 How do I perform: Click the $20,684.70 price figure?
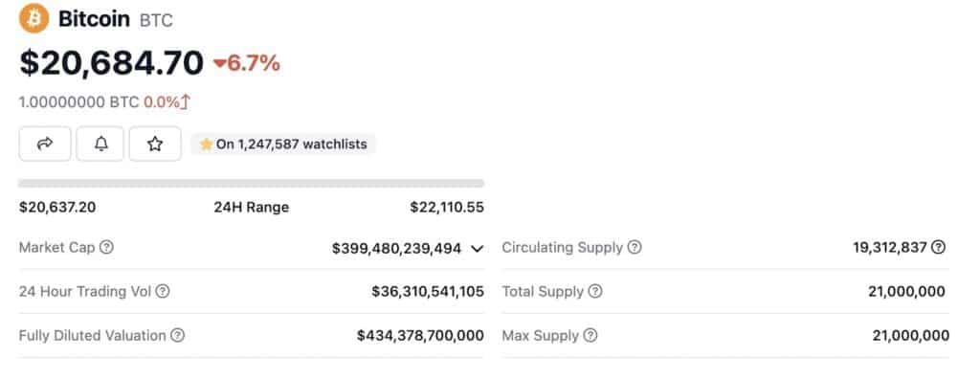point(112,62)
